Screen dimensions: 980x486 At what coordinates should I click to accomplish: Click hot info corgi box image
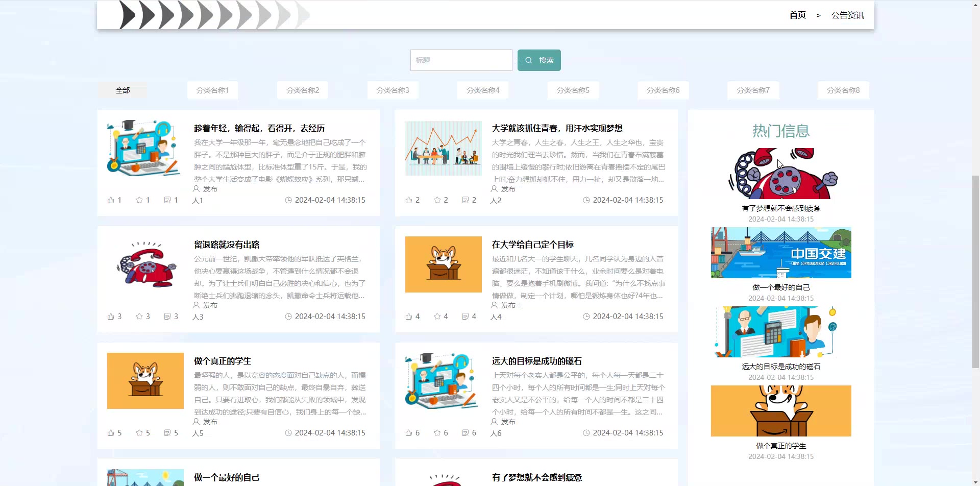(781, 411)
